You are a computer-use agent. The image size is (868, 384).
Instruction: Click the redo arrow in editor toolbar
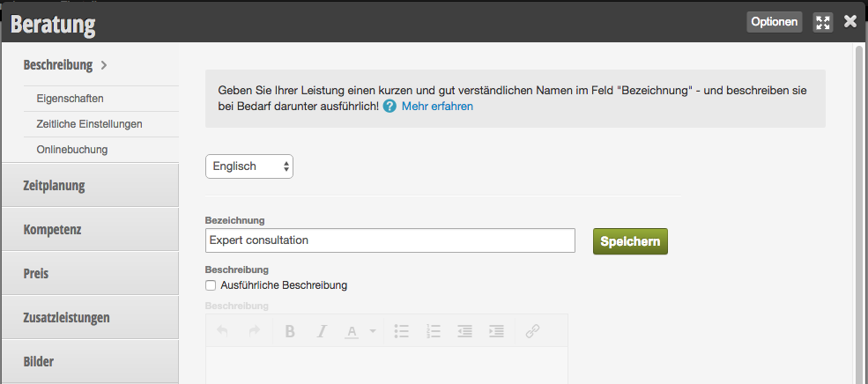tap(255, 331)
